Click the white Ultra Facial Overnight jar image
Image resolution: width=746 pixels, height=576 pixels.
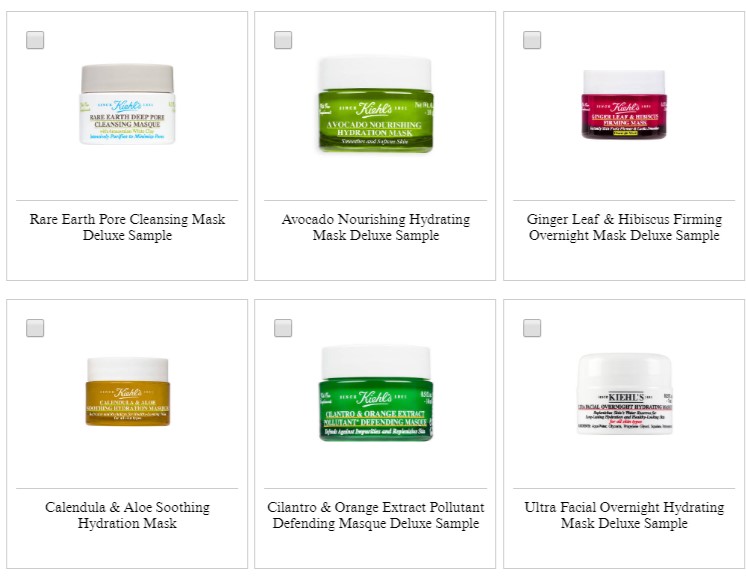pos(625,393)
